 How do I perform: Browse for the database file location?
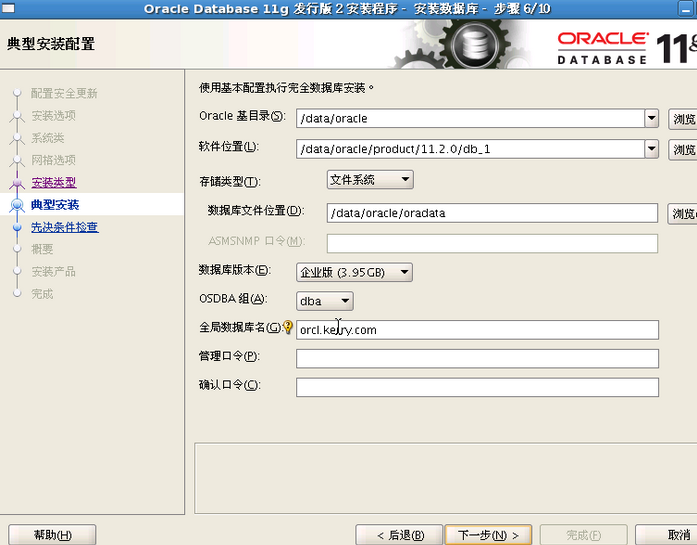coord(682,214)
